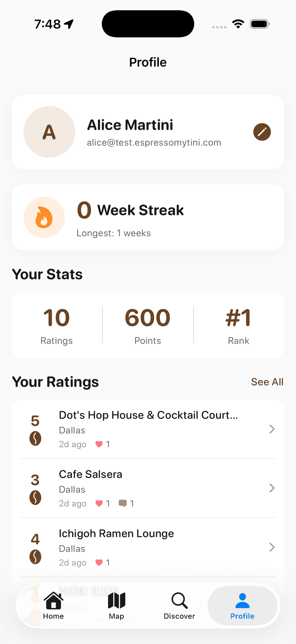
Task: Tap the 10 Ratings stat
Action: click(57, 325)
